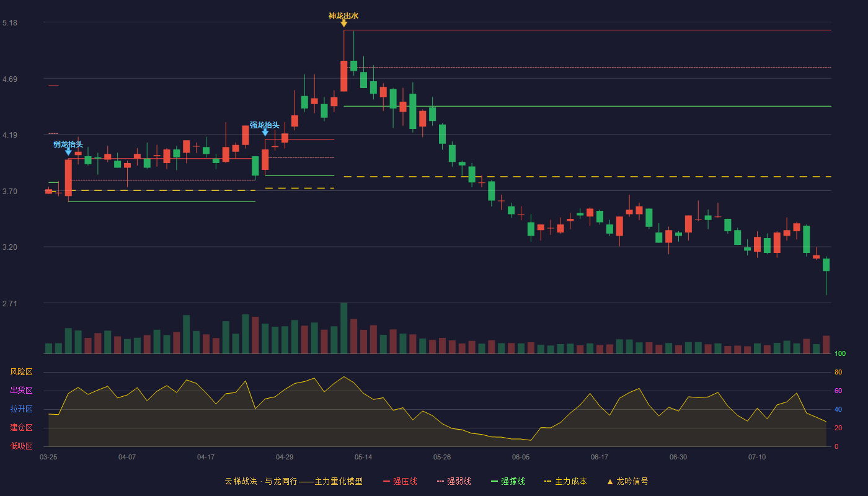Toggle the 强弱线 legend item
Image resolution: width=868 pixels, height=496 pixels.
pos(454,481)
